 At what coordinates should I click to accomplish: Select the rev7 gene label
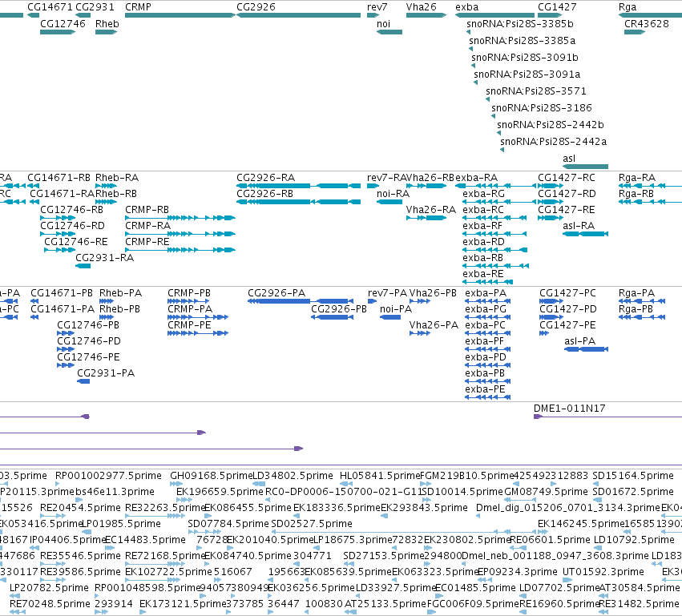[377, 7]
